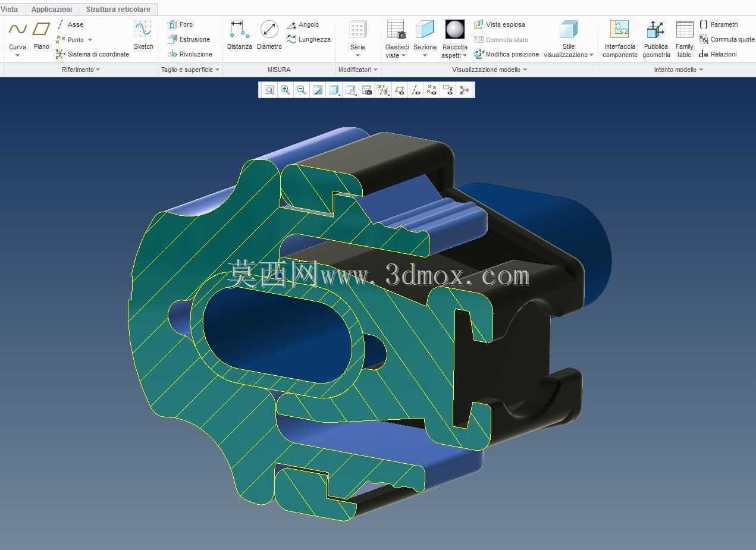Toggle datum point display visibility
This screenshot has height=550, width=756.
pos(432,90)
